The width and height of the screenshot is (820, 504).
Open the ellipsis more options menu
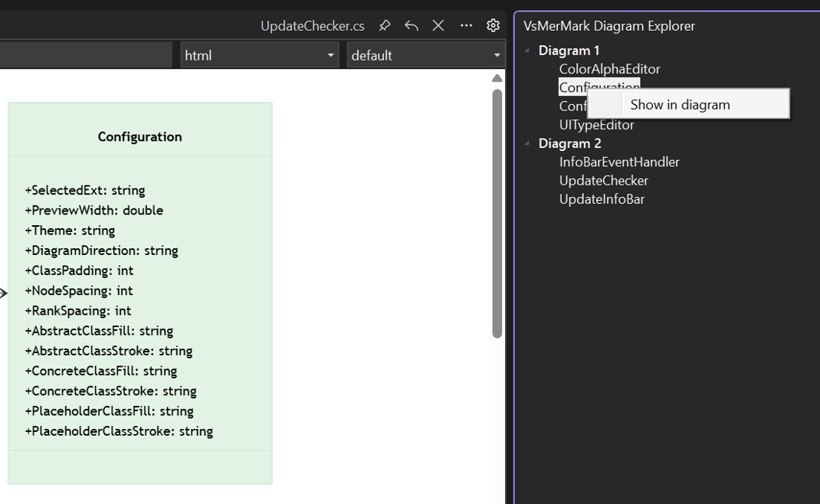(x=466, y=25)
